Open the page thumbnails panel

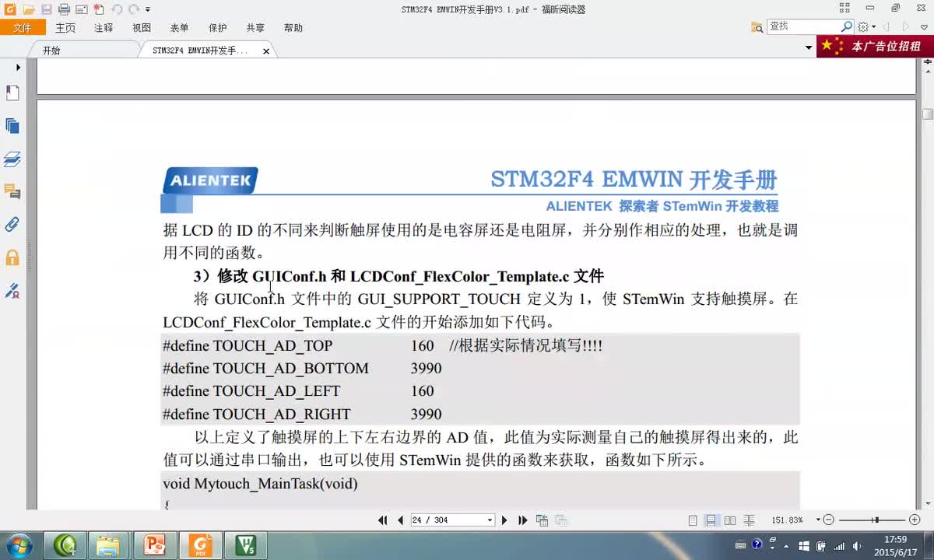tap(12, 126)
